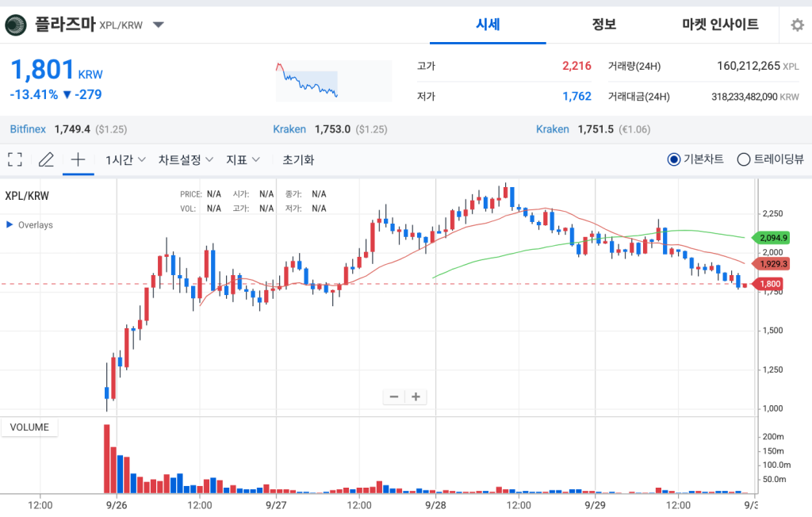Click the Plasma coin logo

pos(15,25)
